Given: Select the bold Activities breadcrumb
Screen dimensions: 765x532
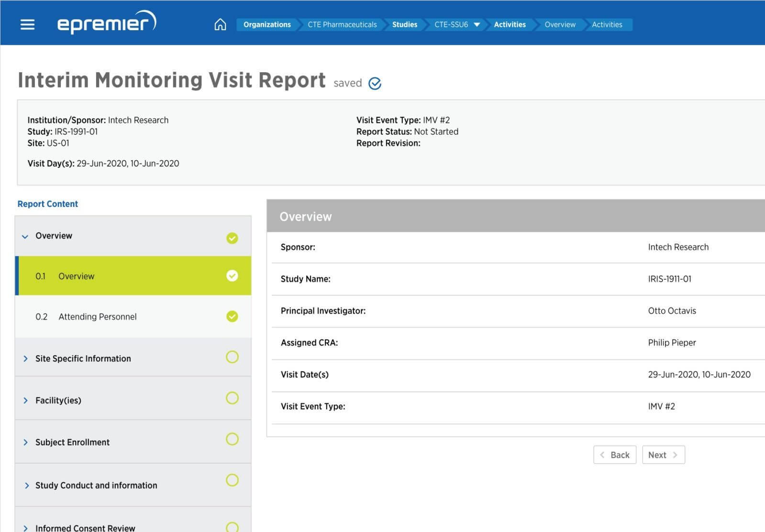Looking at the screenshot, I should tap(510, 24).
